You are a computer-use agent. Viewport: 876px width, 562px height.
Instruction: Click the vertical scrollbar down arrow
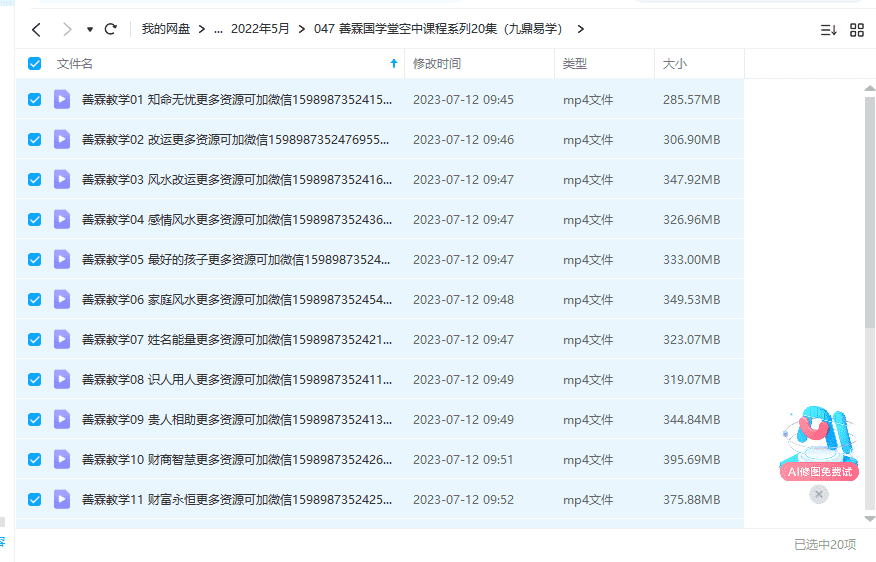pyautogui.click(x=870, y=517)
